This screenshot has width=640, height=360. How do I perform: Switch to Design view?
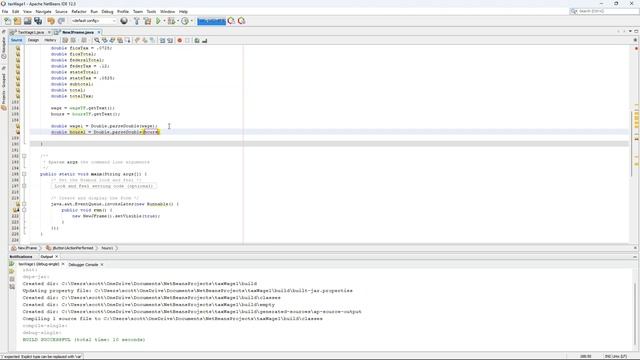coord(33,40)
